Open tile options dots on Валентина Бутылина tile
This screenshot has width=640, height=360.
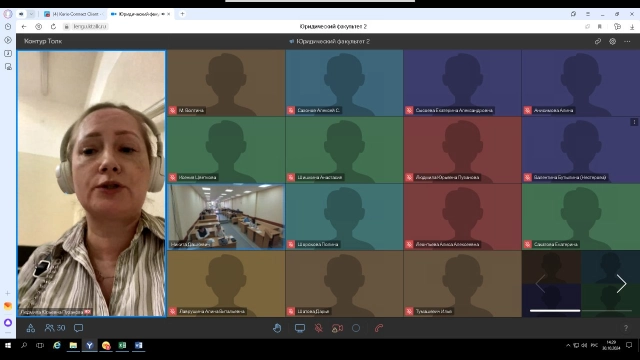pos(634,122)
